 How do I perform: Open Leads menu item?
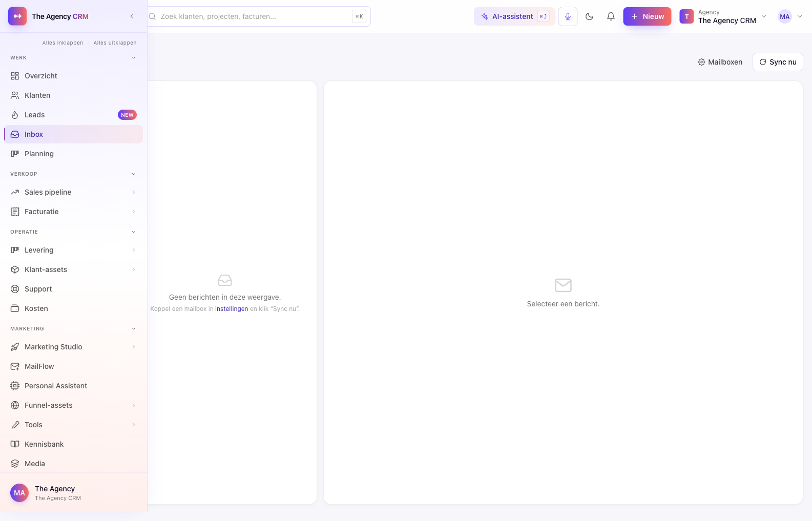[x=73, y=115]
